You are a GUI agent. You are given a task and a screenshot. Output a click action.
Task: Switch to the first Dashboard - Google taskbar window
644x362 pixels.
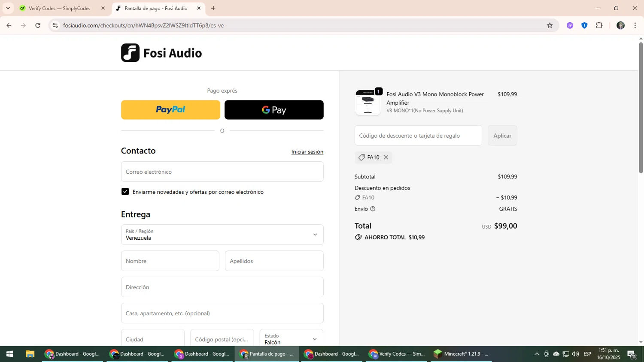[x=72, y=354]
